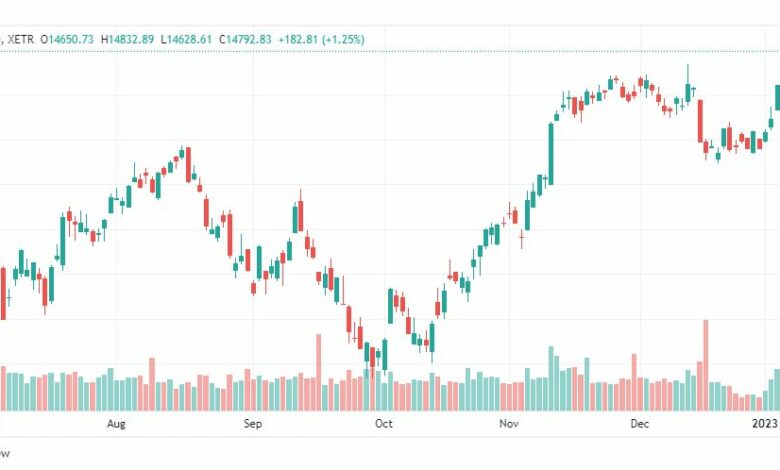The width and height of the screenshot is (780, 470).
Task: Click the Dec label on the time axis
Action: 640,423
